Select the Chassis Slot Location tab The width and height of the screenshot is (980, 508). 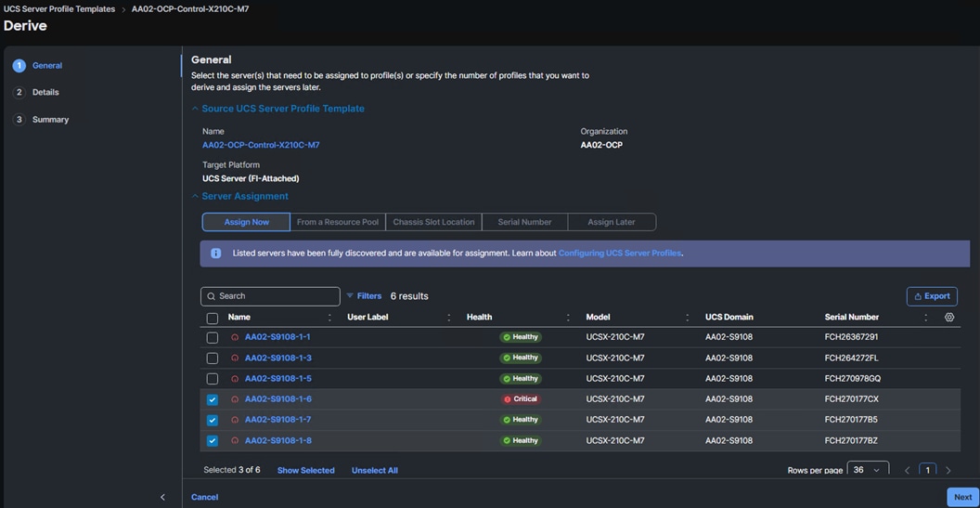click(433, 222)
